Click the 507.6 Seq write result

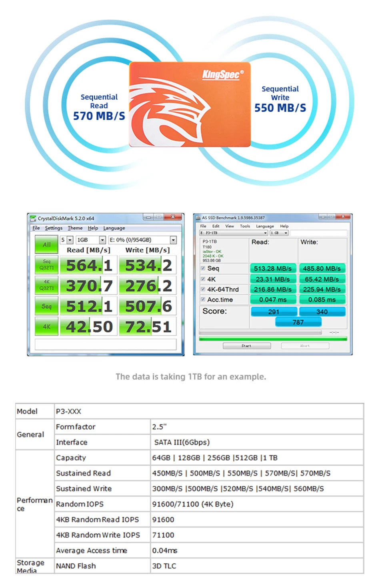[148, 306]
